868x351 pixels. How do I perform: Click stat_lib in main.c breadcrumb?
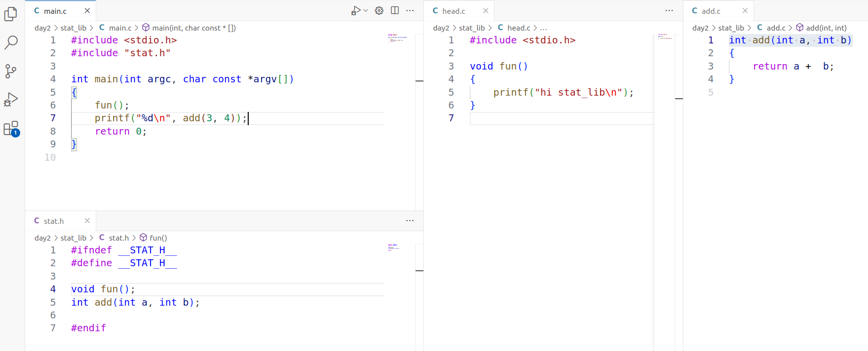point(74,28)
